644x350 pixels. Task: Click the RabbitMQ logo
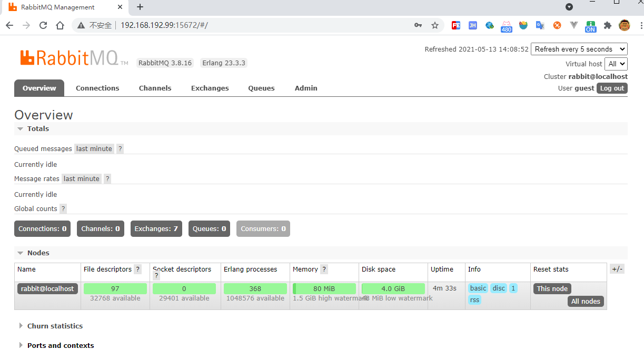(74, 58)
